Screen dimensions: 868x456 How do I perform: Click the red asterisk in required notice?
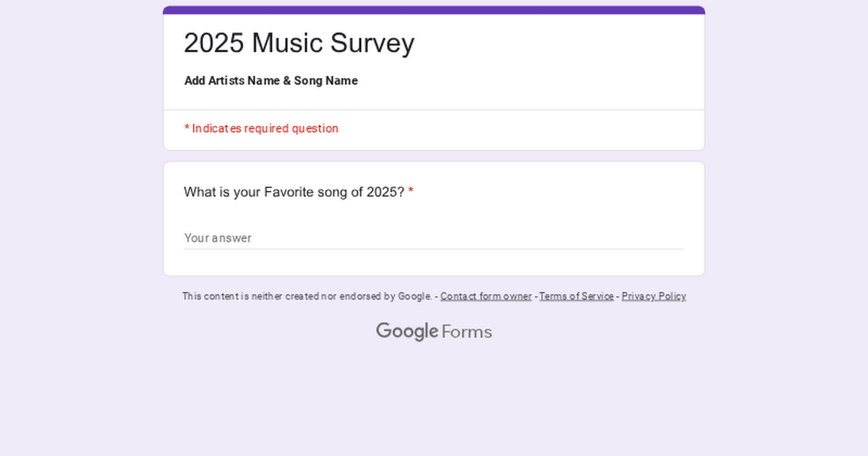point(187,129)
